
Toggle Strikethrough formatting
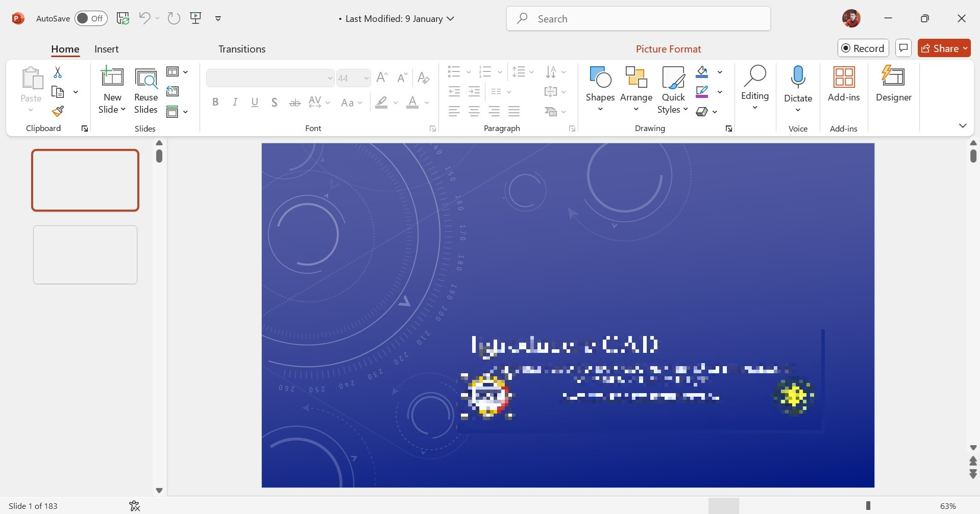(x=295, y=102)
